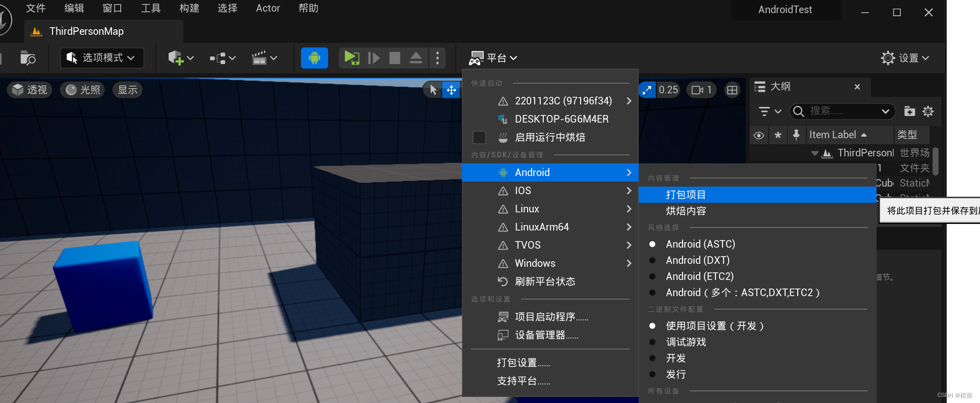The width and height of the screenshot is (980, 403).
Task: Click the Android launch icon in the toolbar
Action: 314,58
